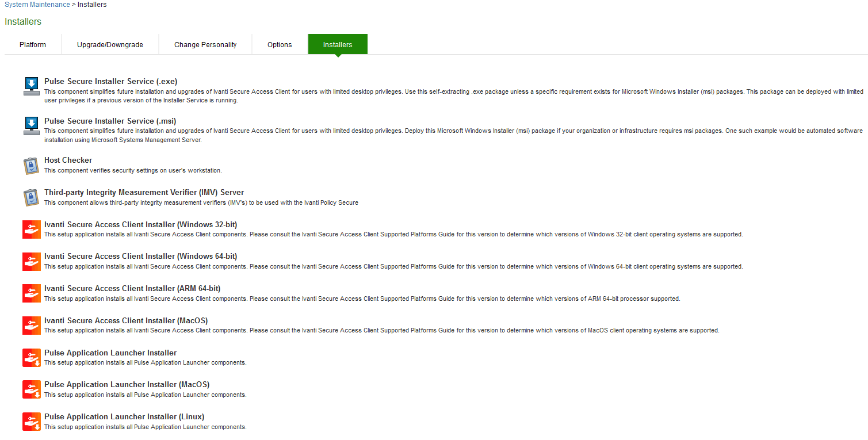
Task: Click the Ivanti Client Windows 64-bit installer icon
Action: click(31, 261)
